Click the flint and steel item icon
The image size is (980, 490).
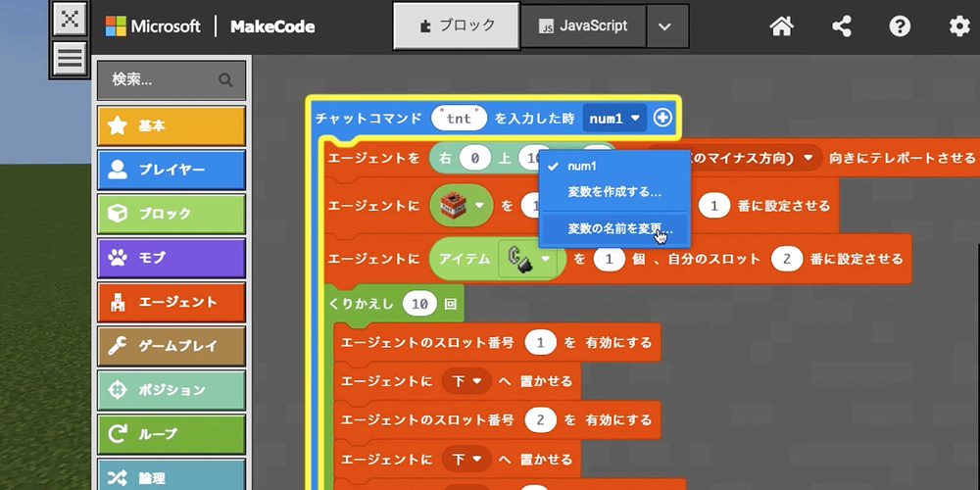518,258
